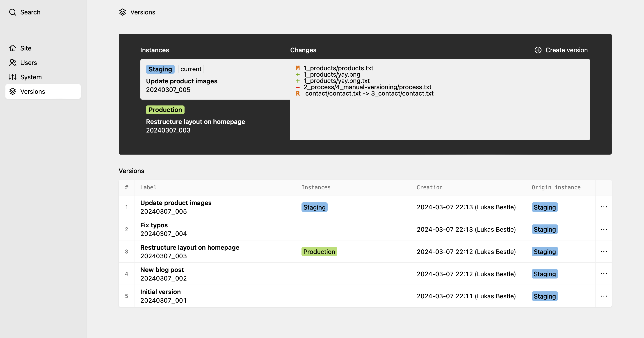
Task: Open options menu for Fix typos row
Action: coord(603,229)
